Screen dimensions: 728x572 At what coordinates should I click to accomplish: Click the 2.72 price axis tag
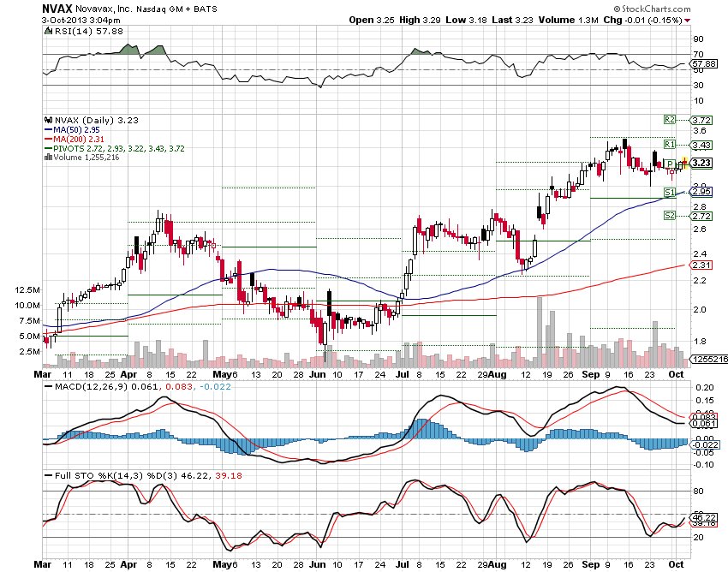point(701,217)
